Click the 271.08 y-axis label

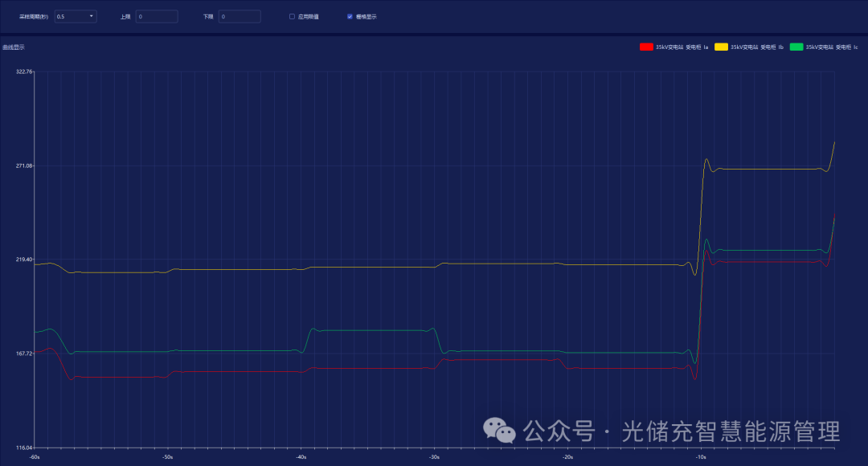24,166
